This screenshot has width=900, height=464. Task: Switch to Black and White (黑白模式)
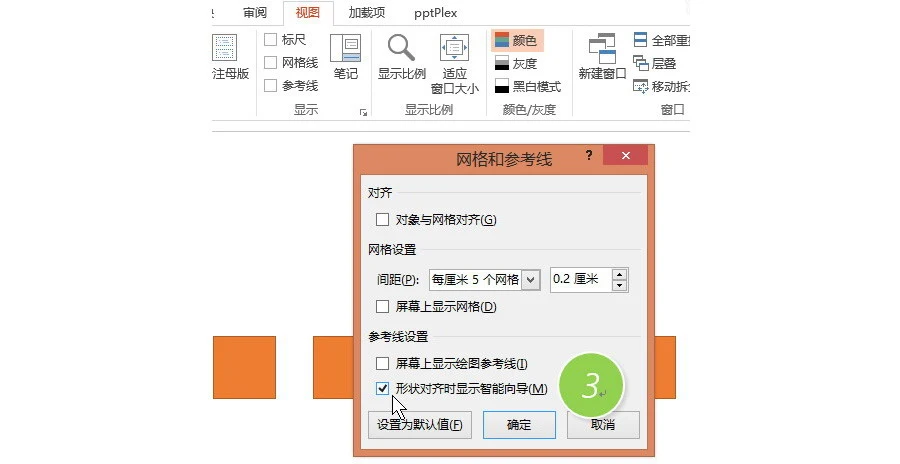pos(527,87)
